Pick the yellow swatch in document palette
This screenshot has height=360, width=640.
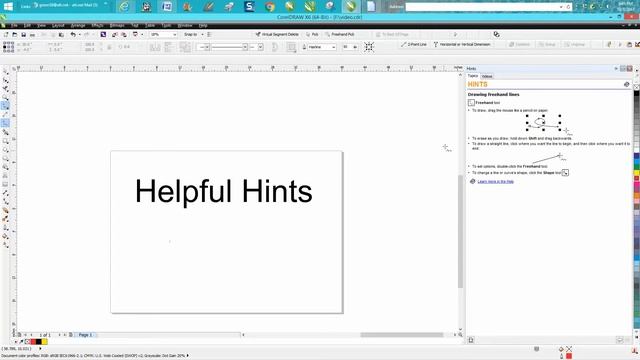pyautogui.click(x=44, y=342)
